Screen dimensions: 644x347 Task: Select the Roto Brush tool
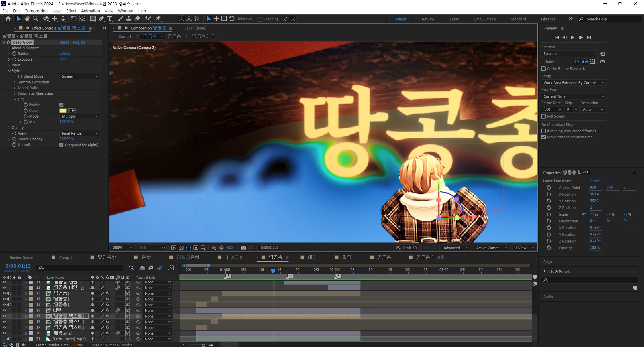coord(148,19)
